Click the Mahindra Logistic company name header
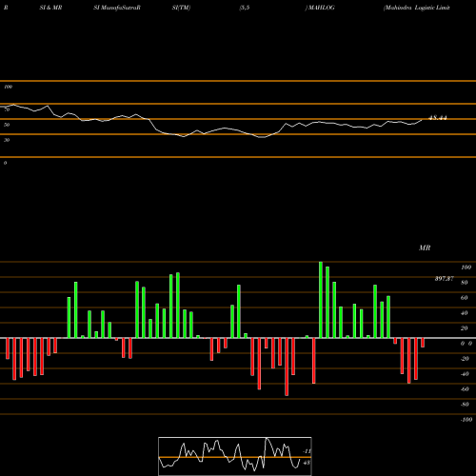 point(417,8)
